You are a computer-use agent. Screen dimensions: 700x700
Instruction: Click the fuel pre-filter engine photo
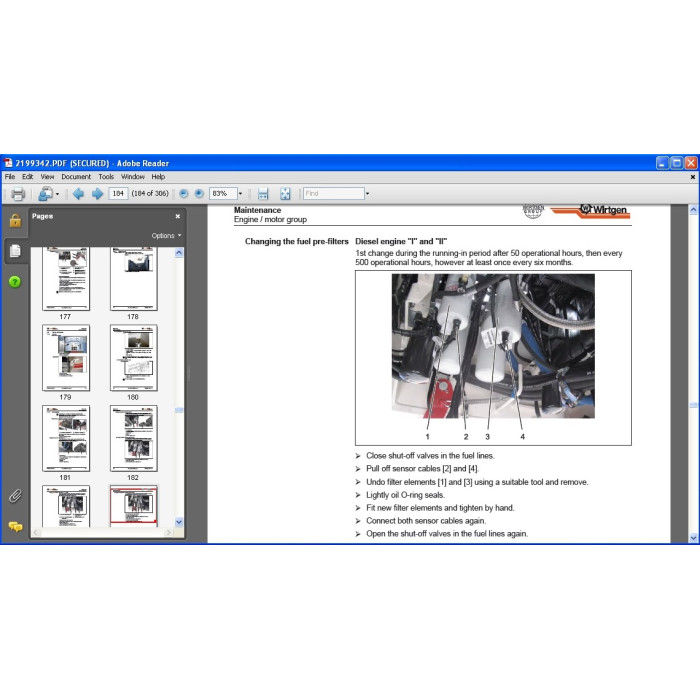493,346
